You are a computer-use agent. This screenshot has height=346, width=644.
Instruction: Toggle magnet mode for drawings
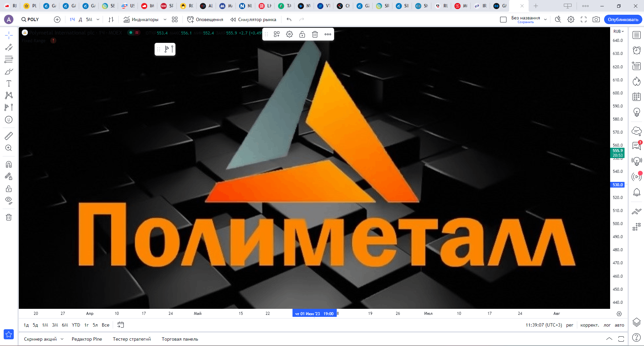click(9, 164)
